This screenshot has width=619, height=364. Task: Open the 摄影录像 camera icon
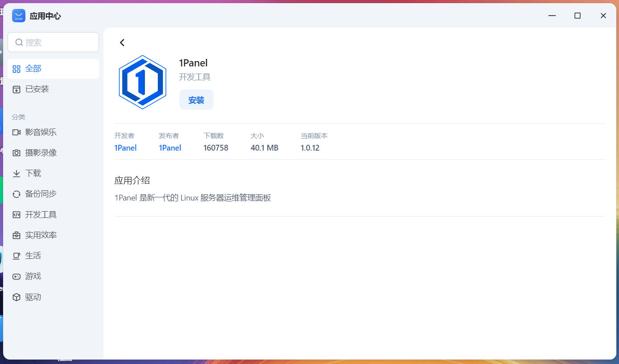[17, 153]
